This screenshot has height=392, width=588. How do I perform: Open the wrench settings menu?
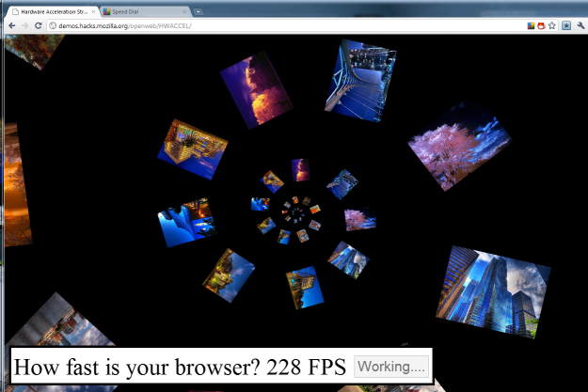coord(580,25)
